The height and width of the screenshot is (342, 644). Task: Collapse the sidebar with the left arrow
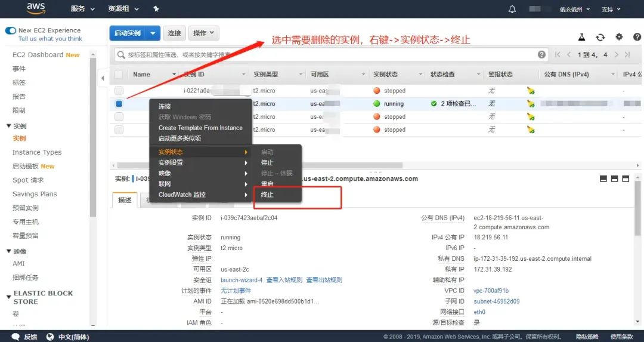103,78
